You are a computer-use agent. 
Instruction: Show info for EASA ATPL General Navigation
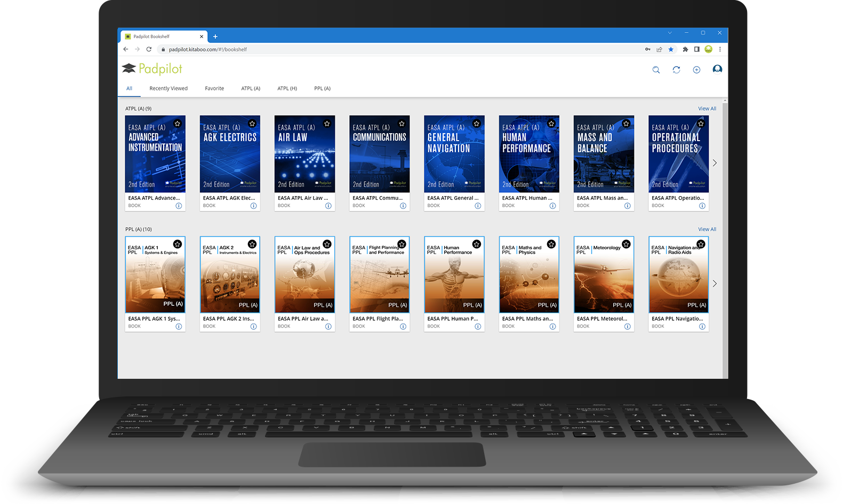[x=478, y=206]
